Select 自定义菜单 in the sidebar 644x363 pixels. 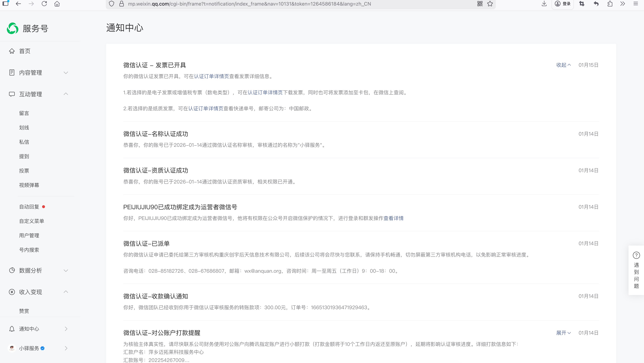31,221
